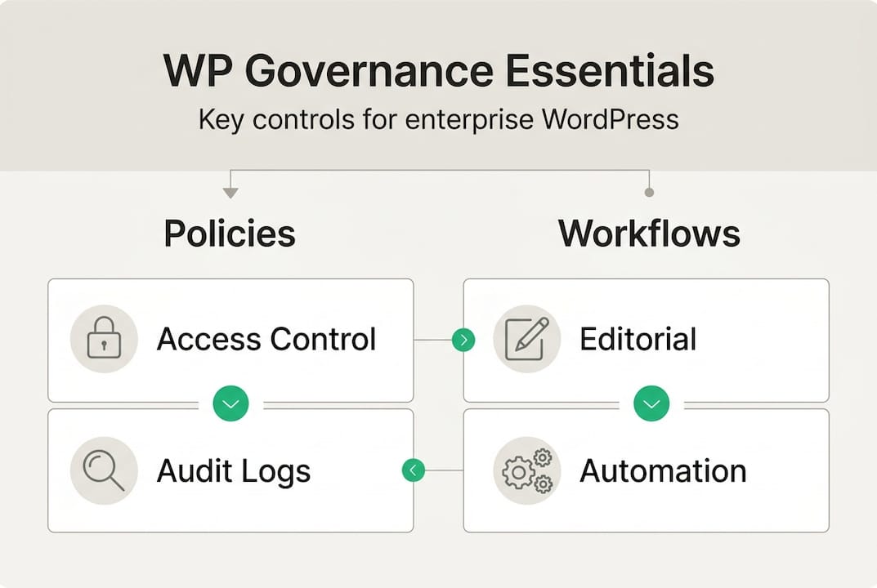Image resolution: width=877 pixels, height=588 pixels.
Task: Expand the chevron between Access Control and Audit Logs
Action: click(230, 403)
